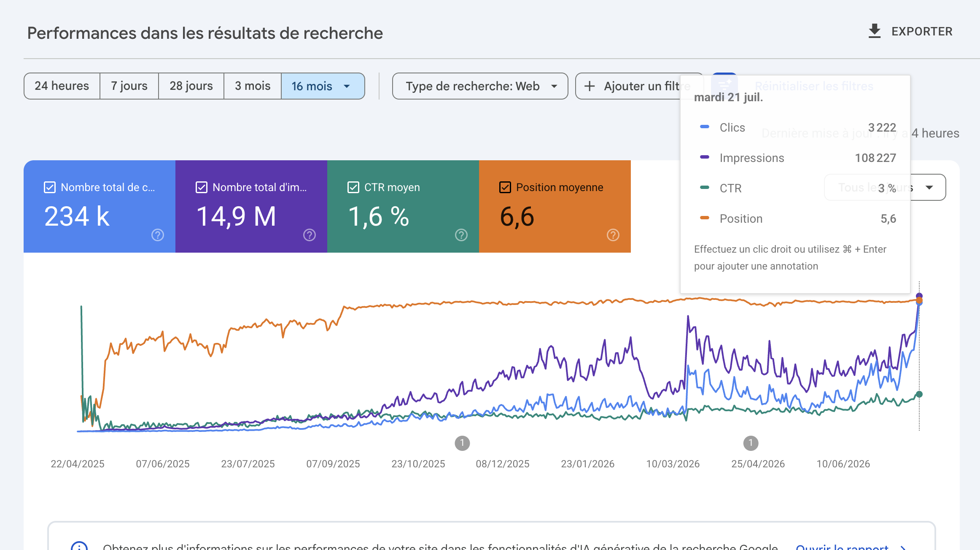This screenshot has height=550, width=980.
Task: Click the 1,6 % CTR value
Action: pos(378,217)
